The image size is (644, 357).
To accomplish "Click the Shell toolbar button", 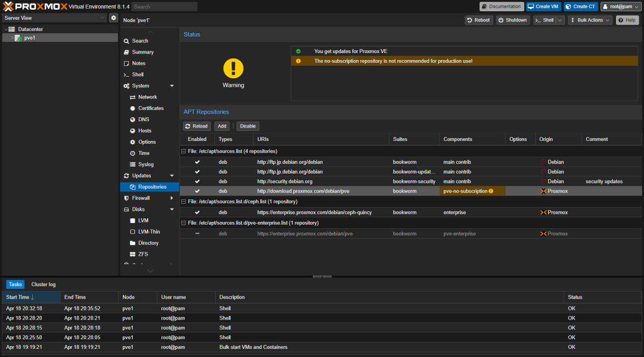I will 544,20.
